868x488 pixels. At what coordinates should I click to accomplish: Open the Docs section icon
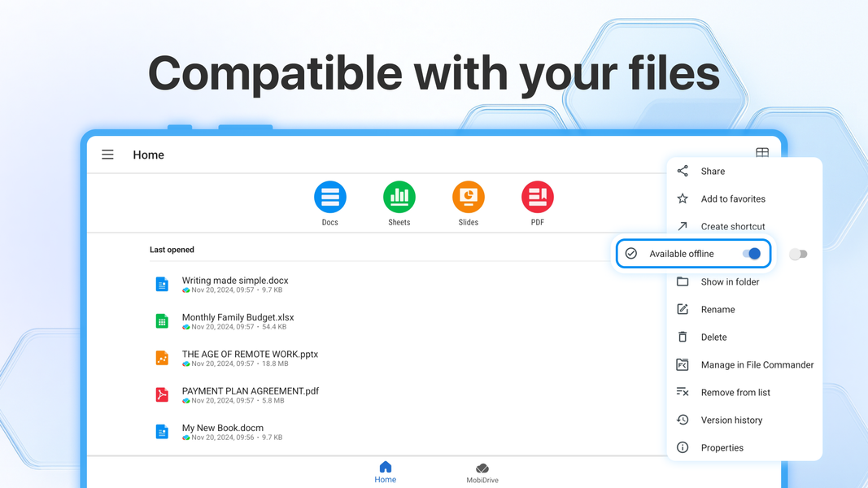click(x=329, y=196)
